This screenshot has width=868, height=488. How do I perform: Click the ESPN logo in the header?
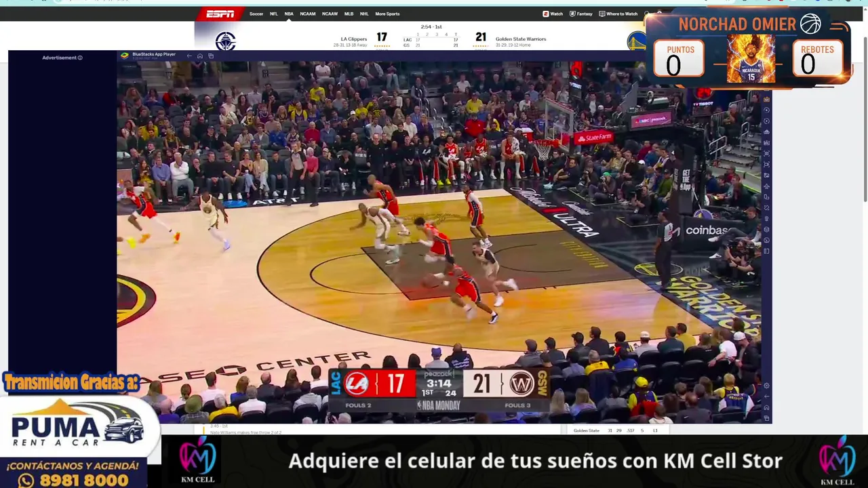pos(220,14)
